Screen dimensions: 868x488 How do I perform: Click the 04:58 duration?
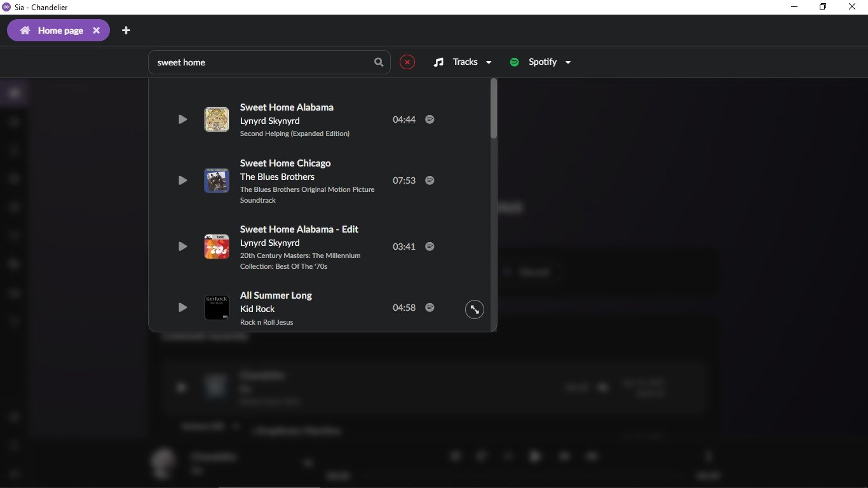tap(404, 308)
